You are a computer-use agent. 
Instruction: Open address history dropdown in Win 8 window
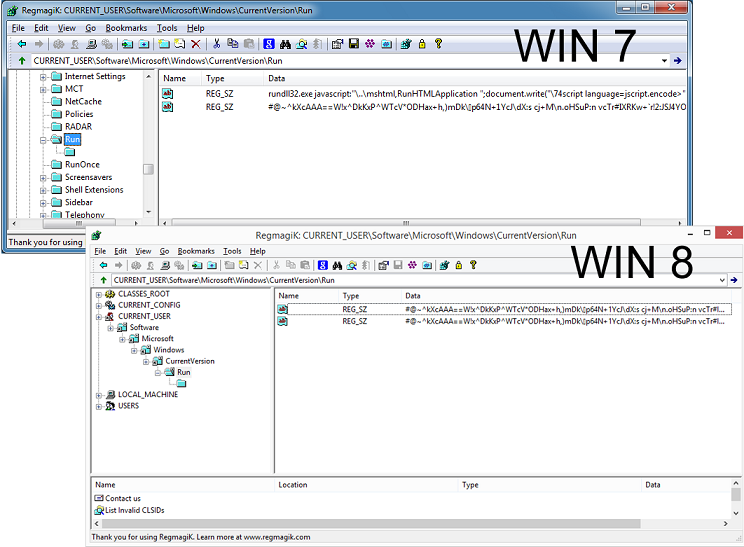click(722, 280)
